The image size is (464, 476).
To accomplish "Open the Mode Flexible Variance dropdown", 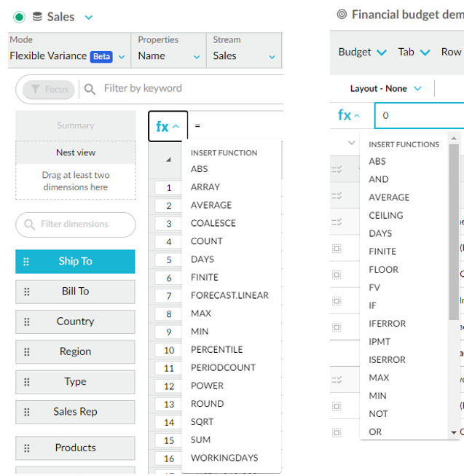I will coord(121,57).
